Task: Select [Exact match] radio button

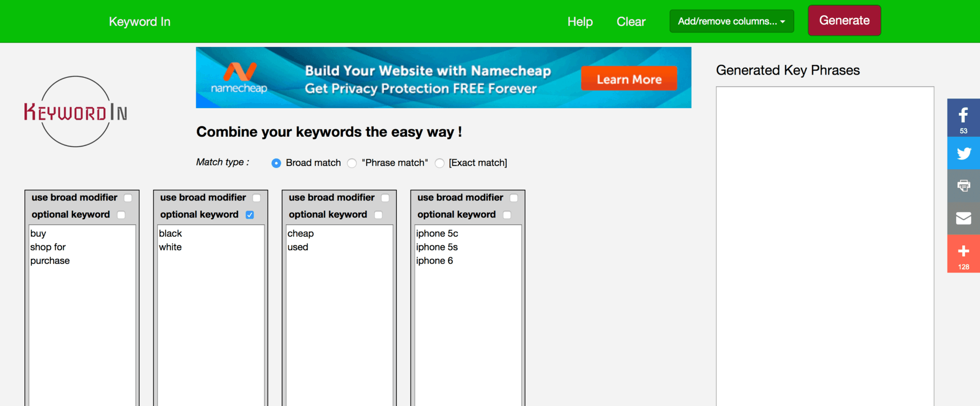Action: click(x=439, y=163)
